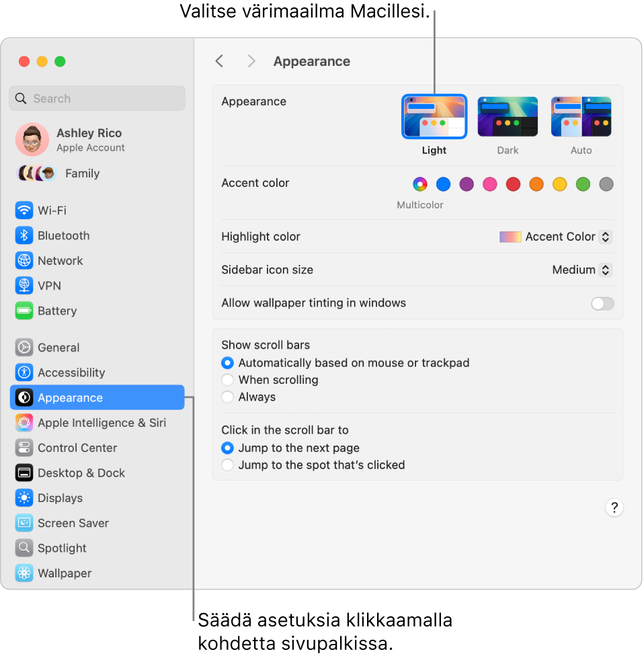Choose the Auto appearance thumbnail
The height and width of the screenshot is (658, 644).
pos(581,117)
